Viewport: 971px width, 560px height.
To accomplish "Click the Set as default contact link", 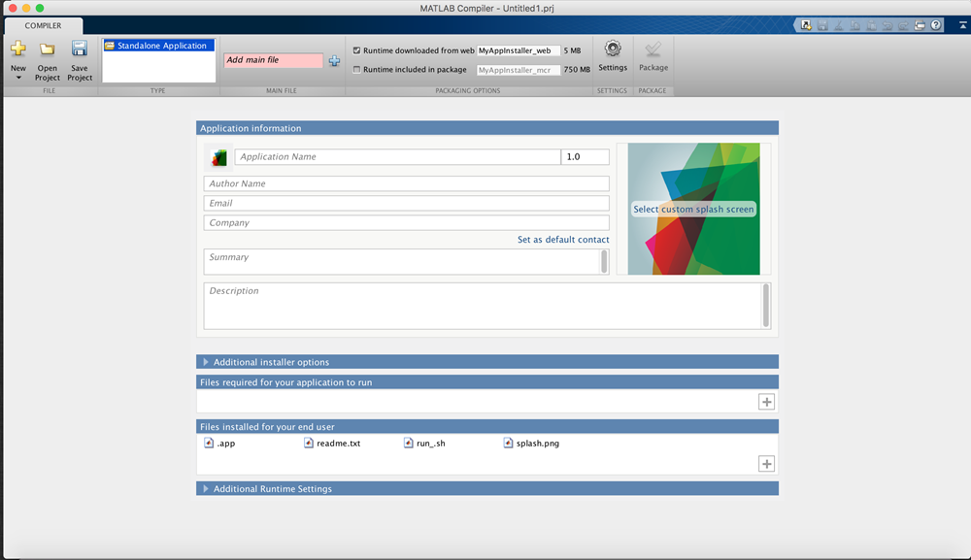I will pyautogui.click(x=563, y=240).
